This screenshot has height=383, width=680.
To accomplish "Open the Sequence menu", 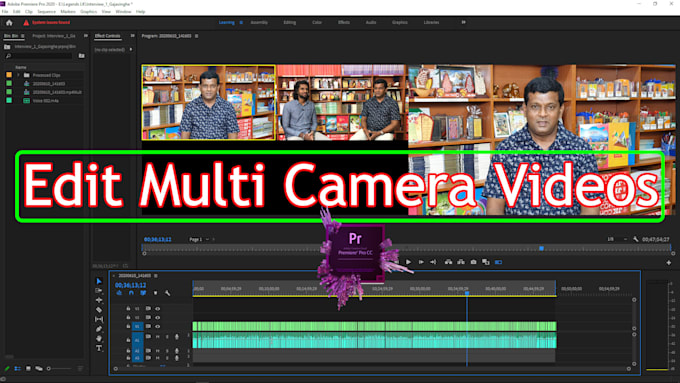I will pos(46,12).
